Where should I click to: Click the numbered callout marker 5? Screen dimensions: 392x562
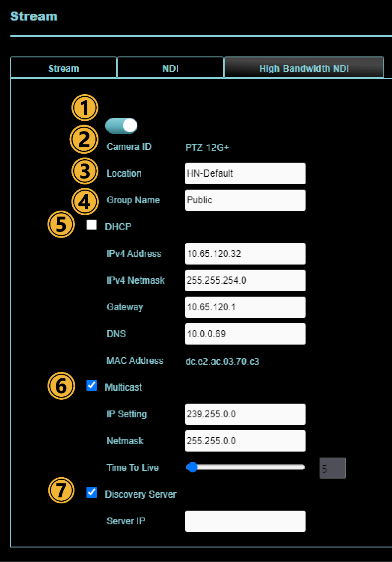(x=62, y=225)
